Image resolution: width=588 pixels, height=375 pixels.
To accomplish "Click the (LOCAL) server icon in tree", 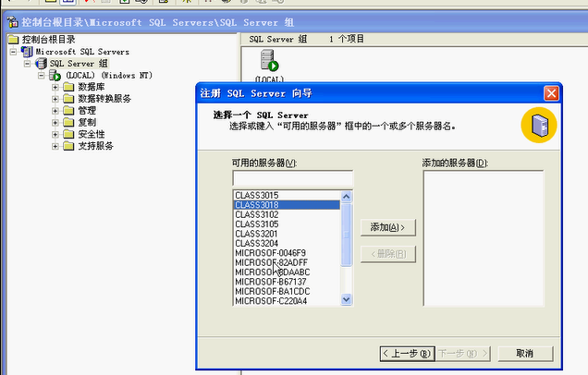I will (x=55, y=76).
